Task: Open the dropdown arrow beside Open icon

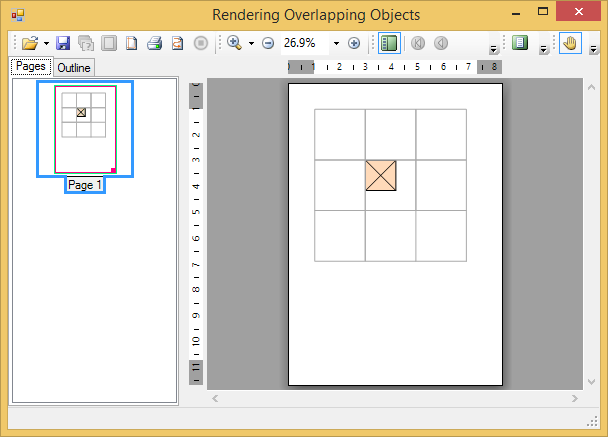Action: [46, 43]
